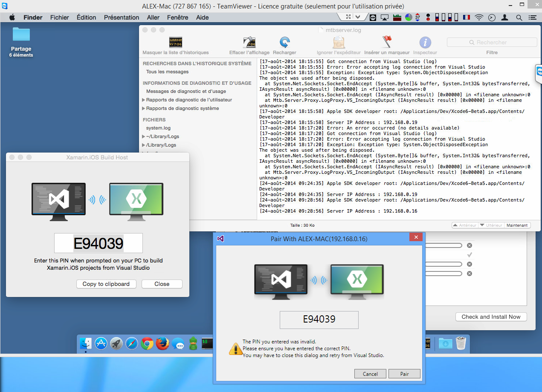Open the Wi-Fi status menu
The width and height of the screenshot is (542, 392).
[x=479, y=17]
